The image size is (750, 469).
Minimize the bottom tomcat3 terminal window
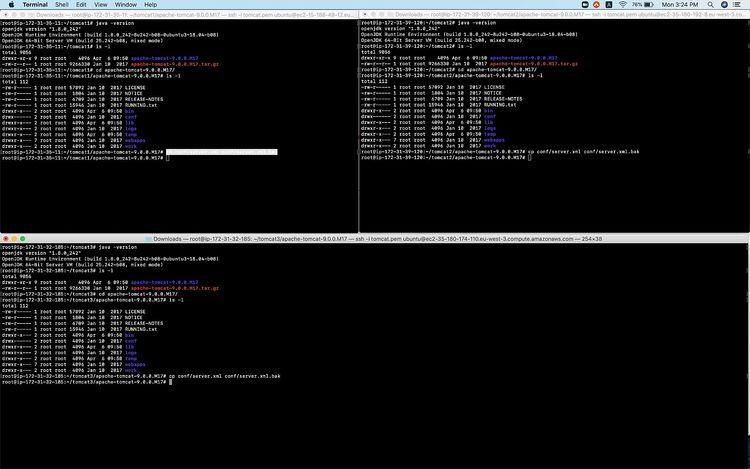[x=15, y=239]
